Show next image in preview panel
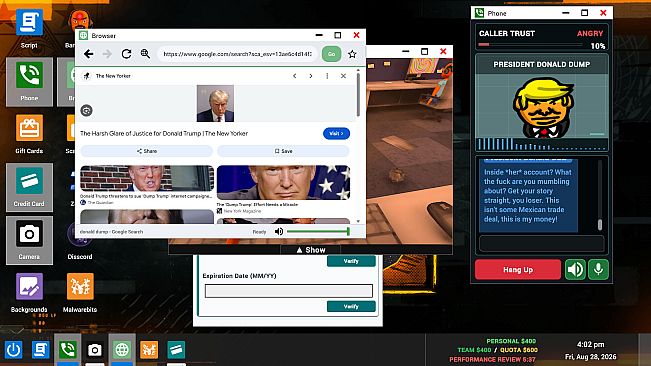The image size is (651, 366). (311, 76)
